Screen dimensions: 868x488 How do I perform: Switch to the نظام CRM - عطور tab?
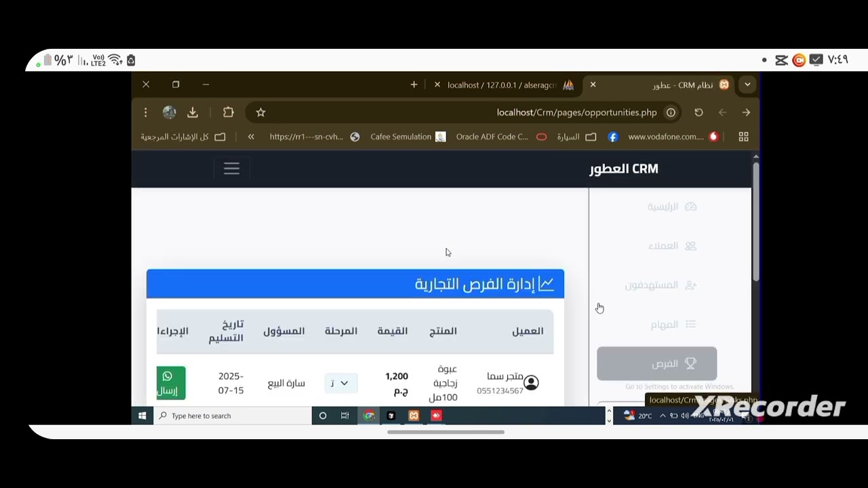click(682, 85)
